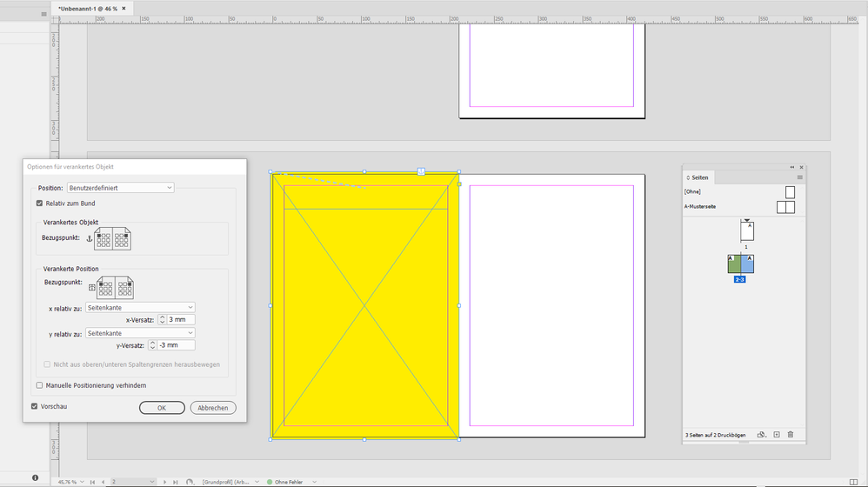Open the y relativ zu dropdown
This screenshot has height=487, width=868.
tap(140, 332)
